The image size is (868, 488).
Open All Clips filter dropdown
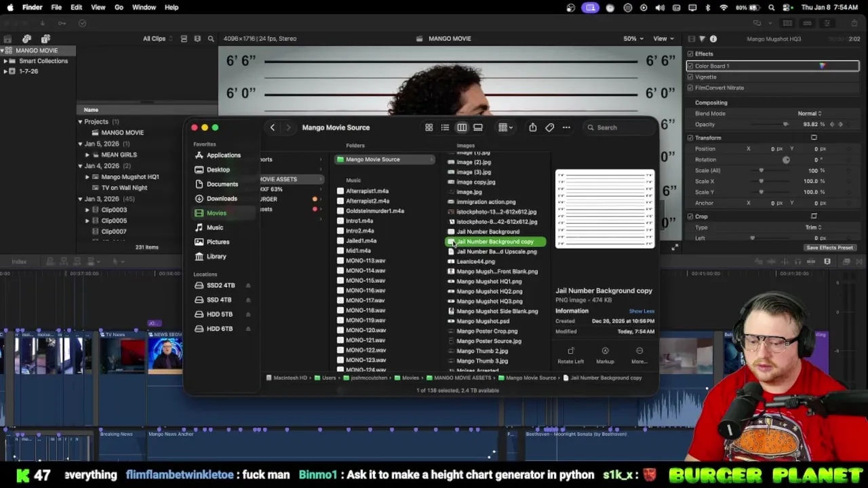[x=157, y=39]
